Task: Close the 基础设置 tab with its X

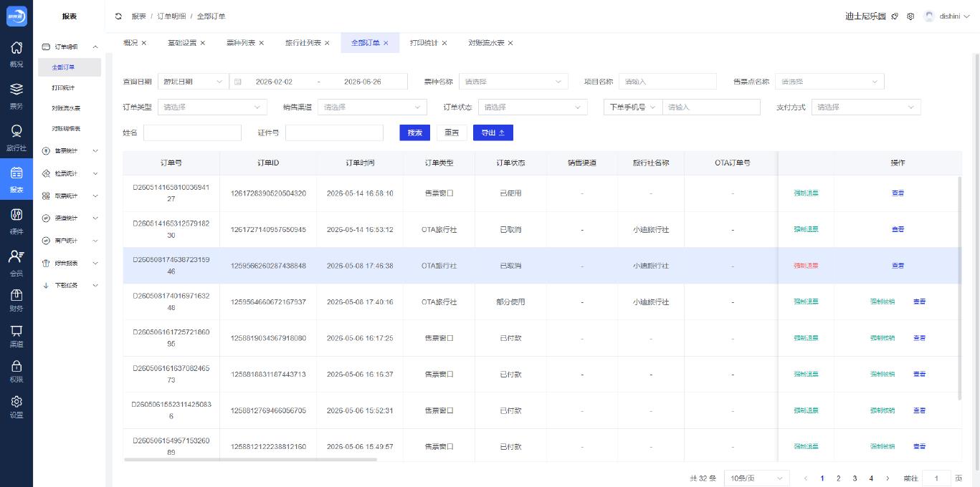Action: 203,43
